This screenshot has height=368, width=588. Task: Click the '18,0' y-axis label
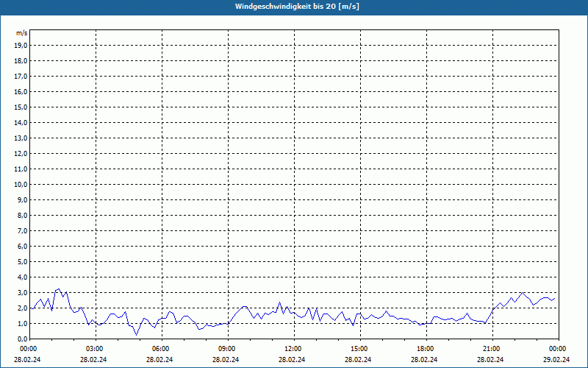click(22, 61)
